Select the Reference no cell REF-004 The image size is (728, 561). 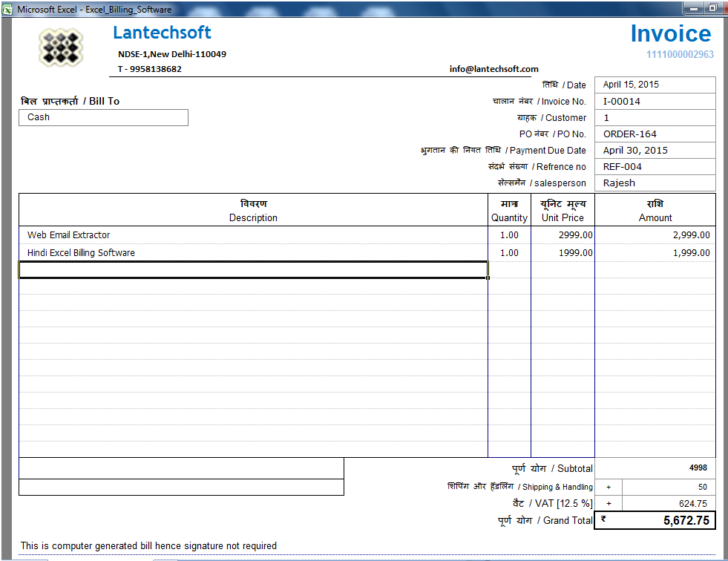click(x=655, y=166)
